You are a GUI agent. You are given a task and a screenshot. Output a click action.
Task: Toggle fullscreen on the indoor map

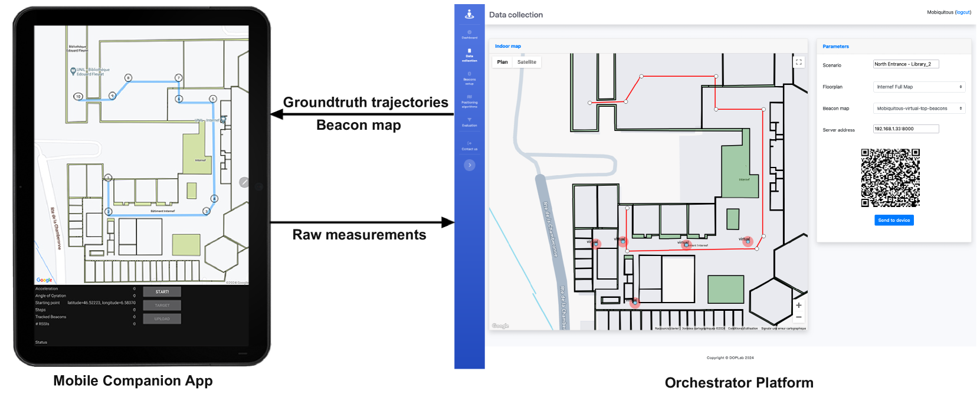[x=799, y=62]
